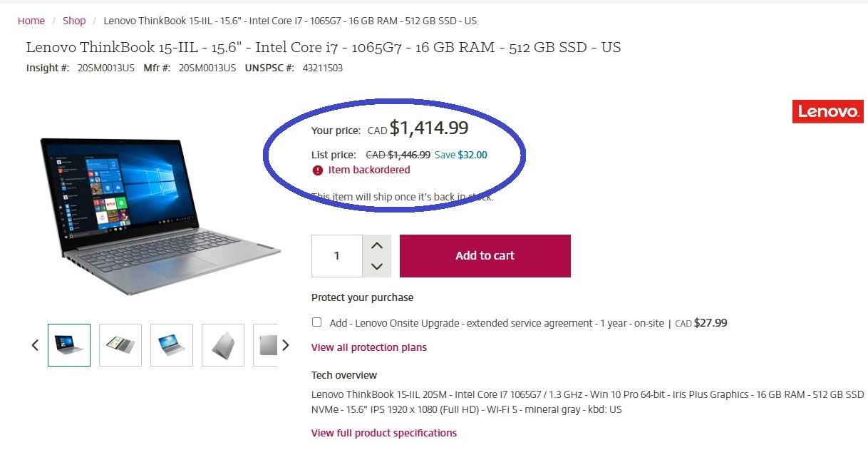
Task: Click the Lenovo brand logo
Action: 827,112
